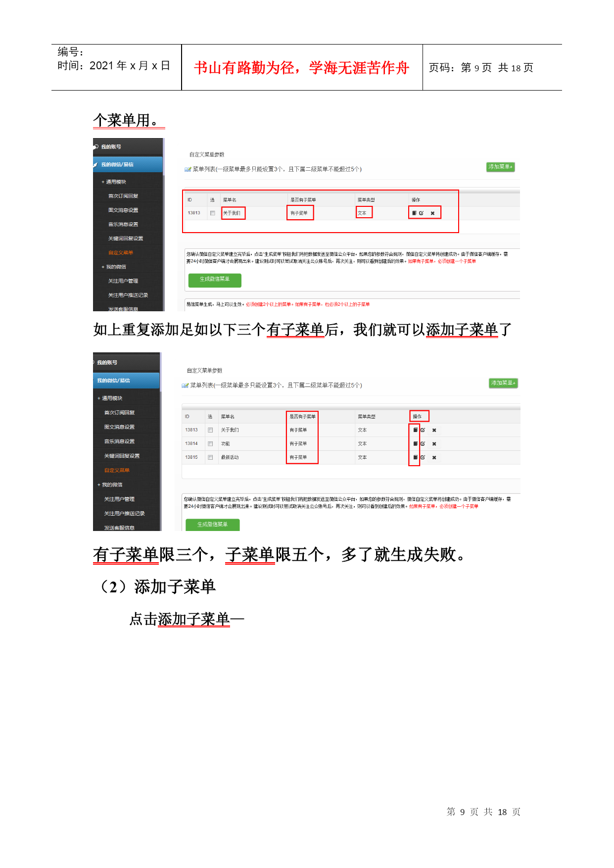
Task: Select 自定义菜单 in the second screenshot sidebar
Action: [x=117, y=471]
